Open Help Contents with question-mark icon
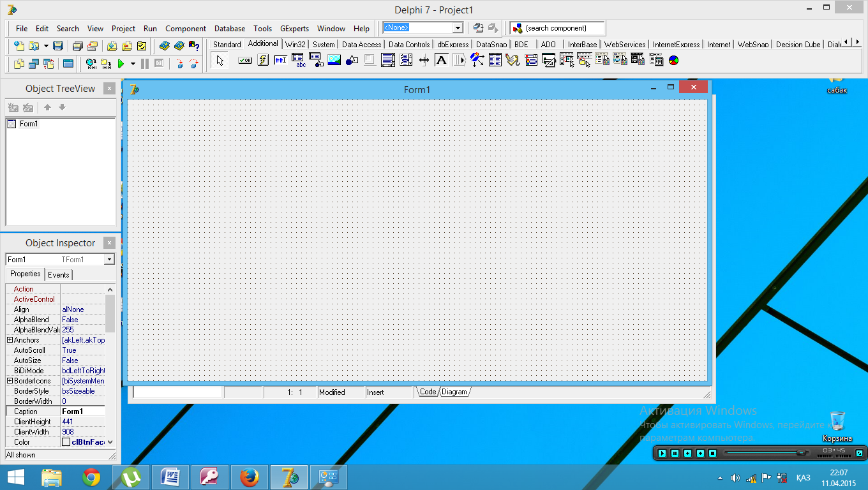Image resolution: width=868 pixels, height=490 pixels. tap(194, 46)
